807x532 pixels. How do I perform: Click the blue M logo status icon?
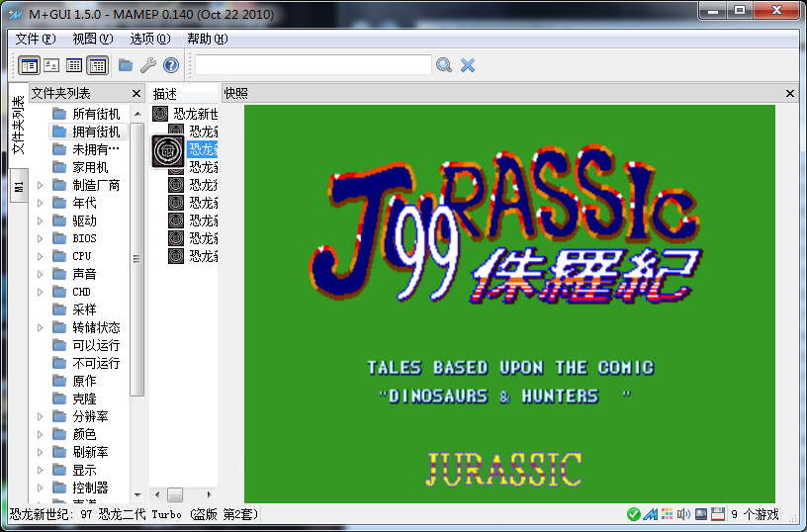tap(651, 514)
